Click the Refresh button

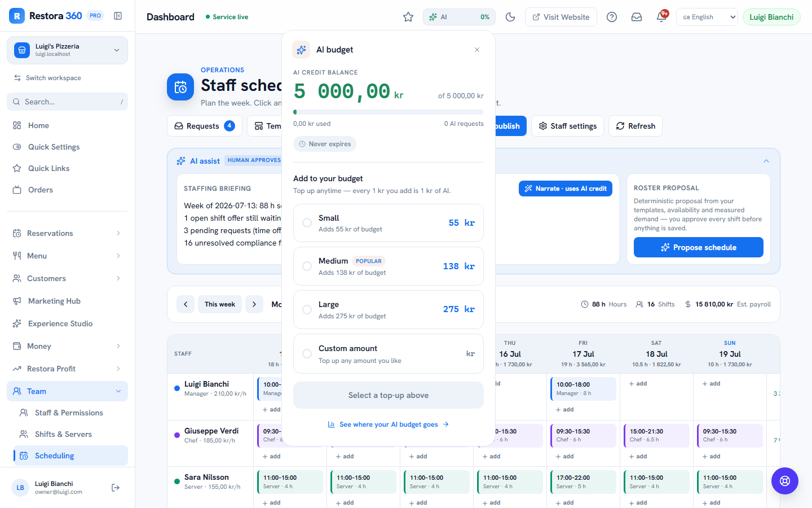point(636,126)
